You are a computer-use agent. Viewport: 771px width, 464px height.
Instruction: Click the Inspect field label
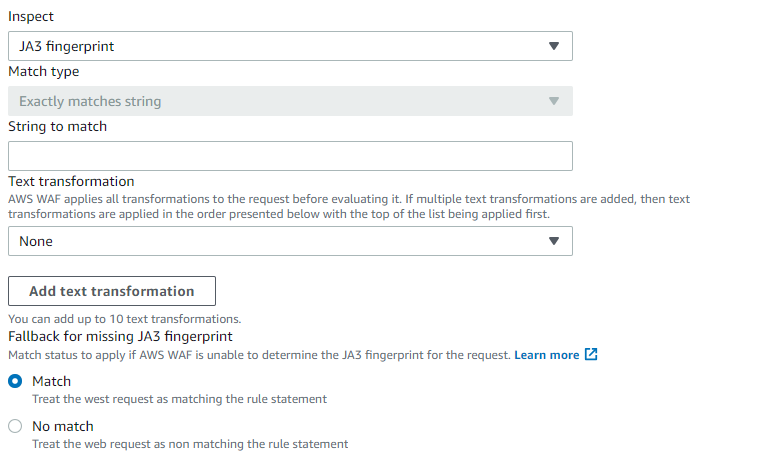pos(31,17)
